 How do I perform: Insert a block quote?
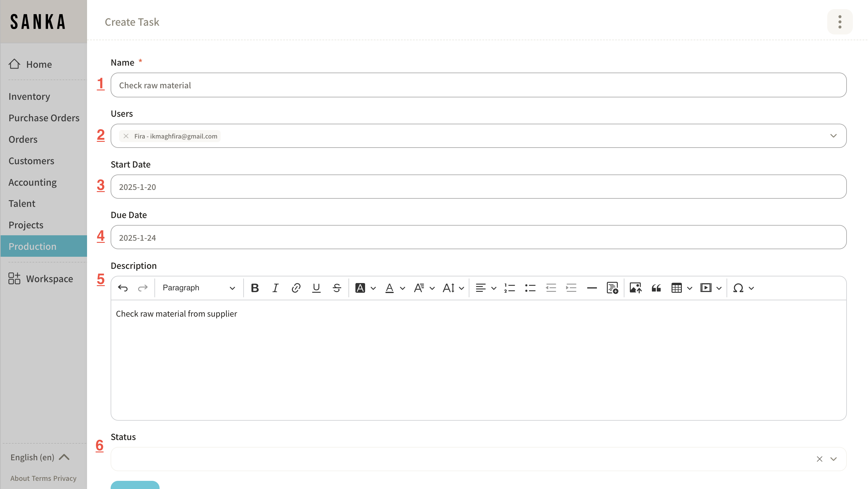656,288
